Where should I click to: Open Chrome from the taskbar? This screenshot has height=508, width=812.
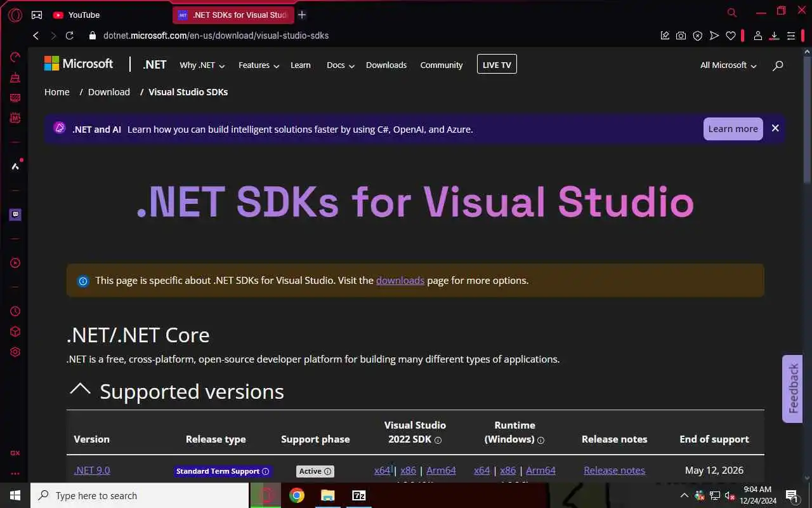tap(297, 495)
